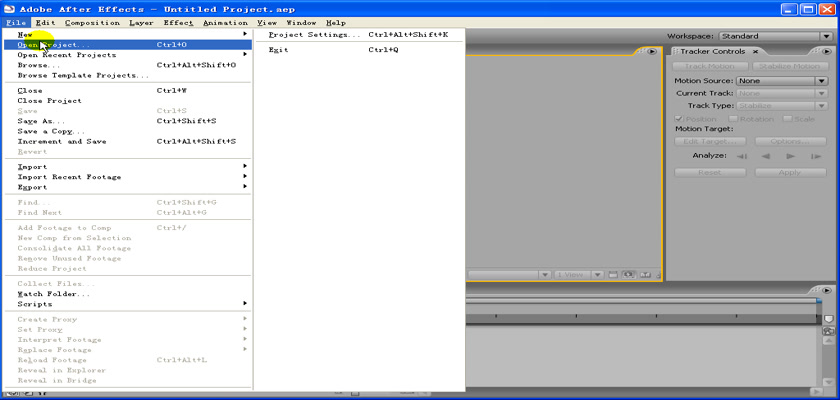Click the Timeline button icon in viewer
Image resolution: width=840 pixels, height=400 pixels.
(x=645, y=275)
